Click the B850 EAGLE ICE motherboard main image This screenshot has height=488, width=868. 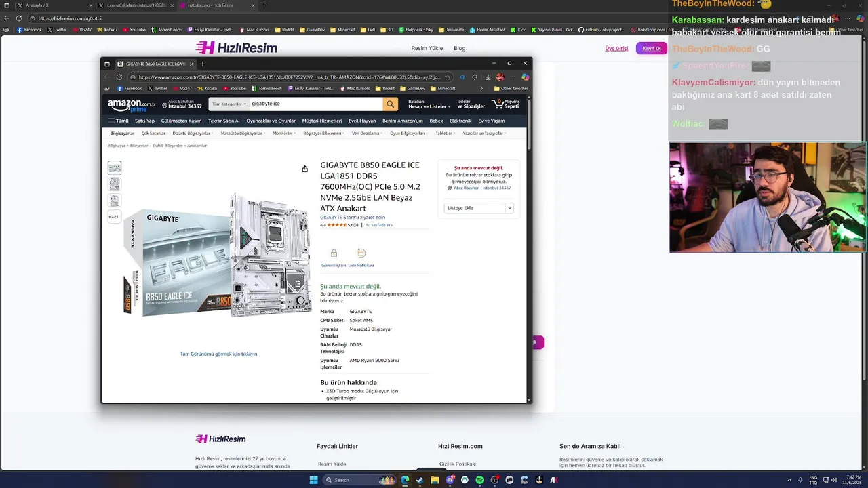(217, 254)
